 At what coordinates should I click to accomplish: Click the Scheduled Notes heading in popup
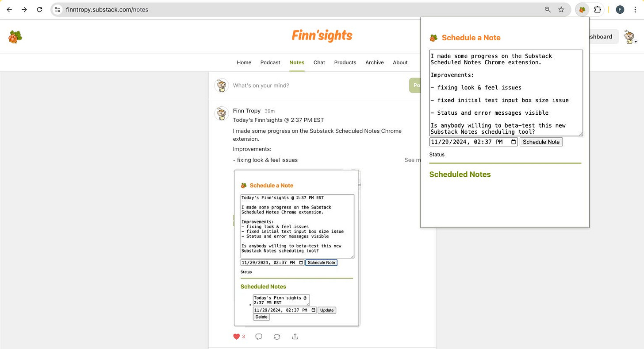click(460, 174)
